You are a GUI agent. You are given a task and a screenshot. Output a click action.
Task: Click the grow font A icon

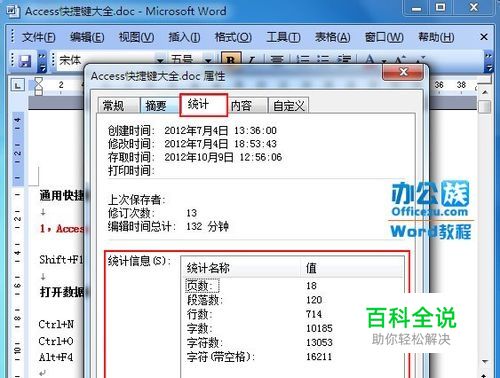[400, 59]
